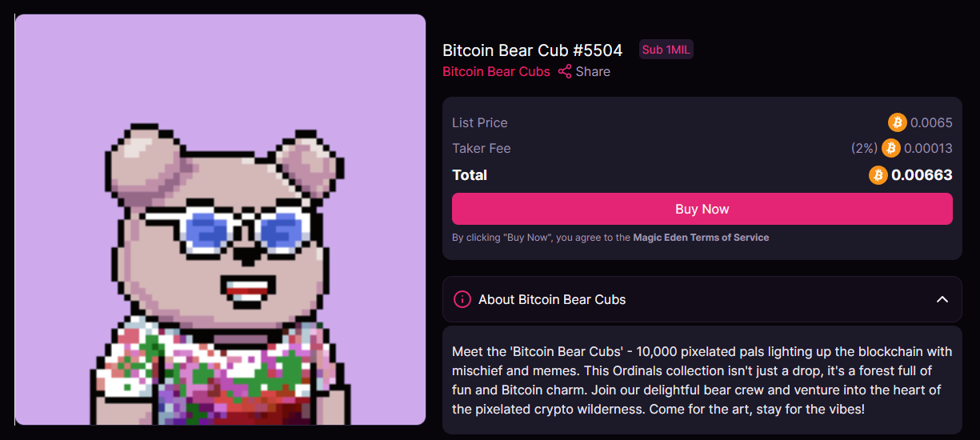Viewport: 980px width, 440px height.
Task: Click the List Price label
Action: [x=480, y=122]
